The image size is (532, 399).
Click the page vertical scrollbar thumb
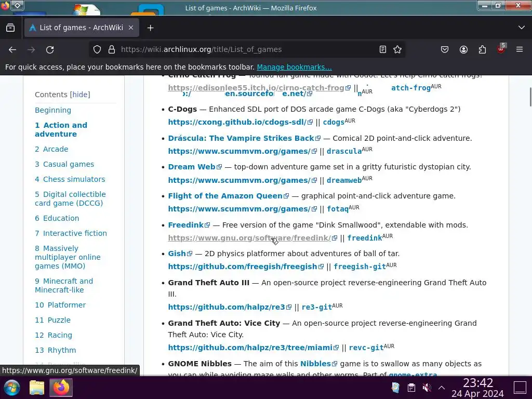[x=530, y=97]
